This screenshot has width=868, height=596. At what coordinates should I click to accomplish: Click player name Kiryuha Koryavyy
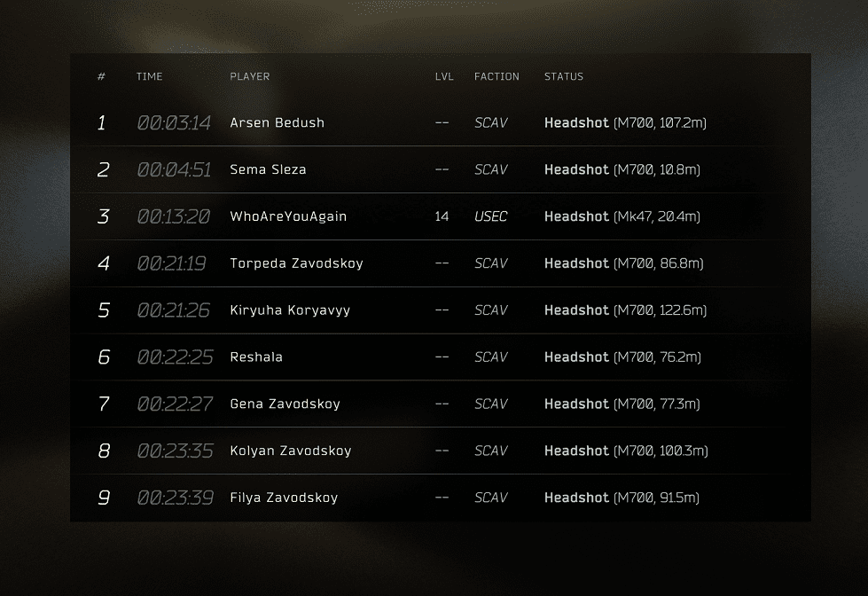click(x=290, y=310)
